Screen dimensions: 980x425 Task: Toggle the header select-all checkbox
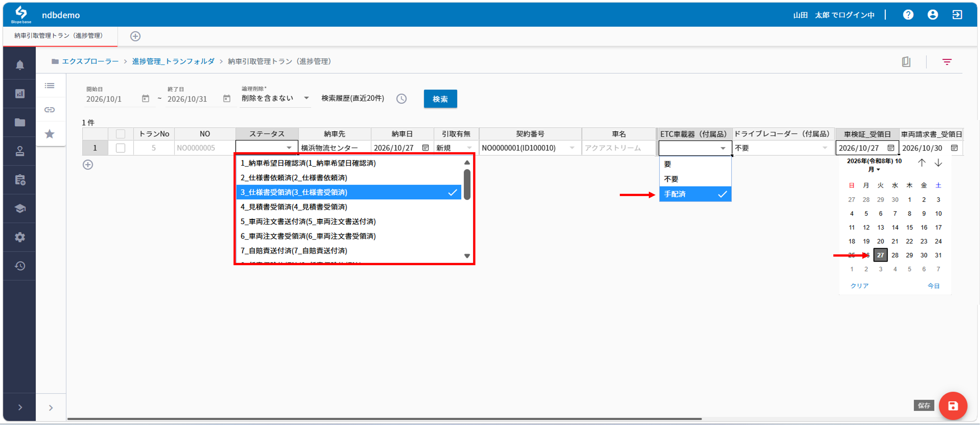[120, 134]
